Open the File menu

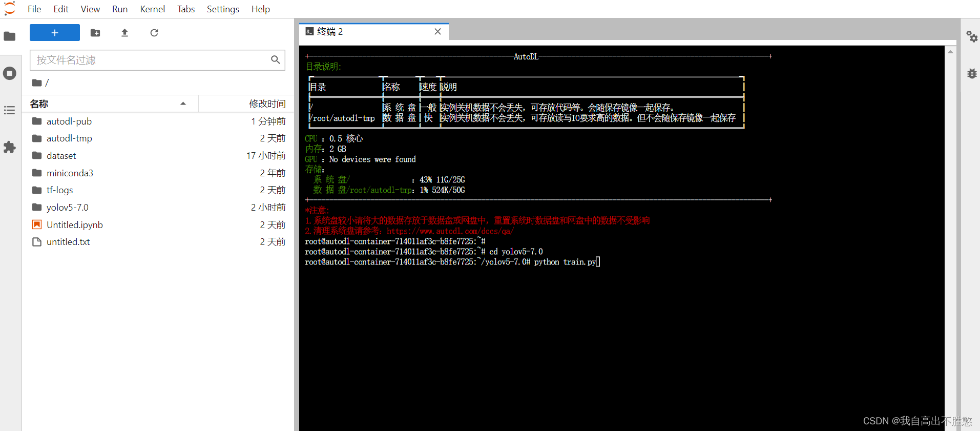coord(34,9)
